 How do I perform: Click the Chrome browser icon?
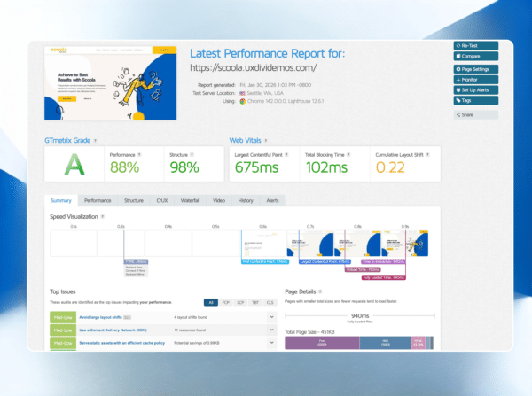(x=243, y=101)
